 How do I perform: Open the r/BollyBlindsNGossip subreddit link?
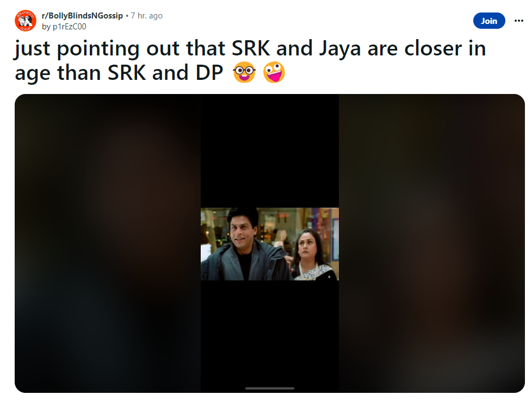point(82,16)
